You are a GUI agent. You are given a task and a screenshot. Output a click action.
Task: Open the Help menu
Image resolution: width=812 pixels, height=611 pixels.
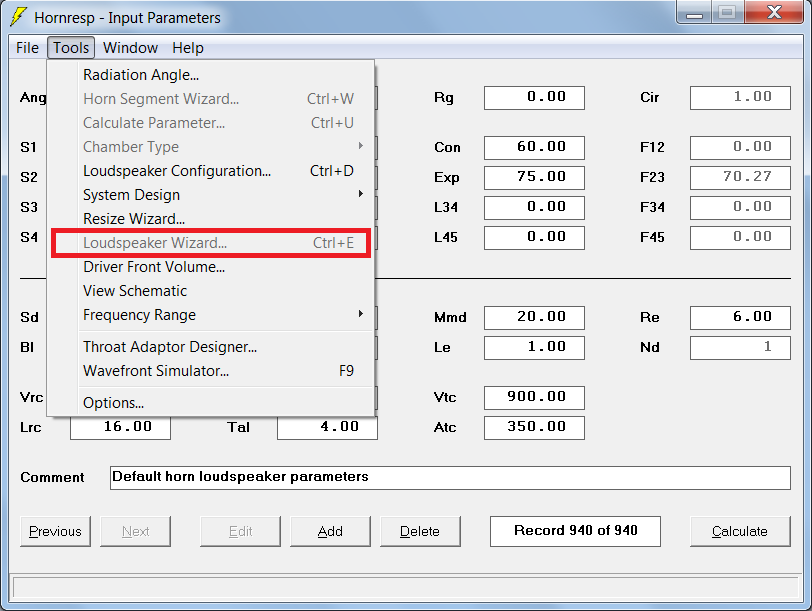click(188, 48)
